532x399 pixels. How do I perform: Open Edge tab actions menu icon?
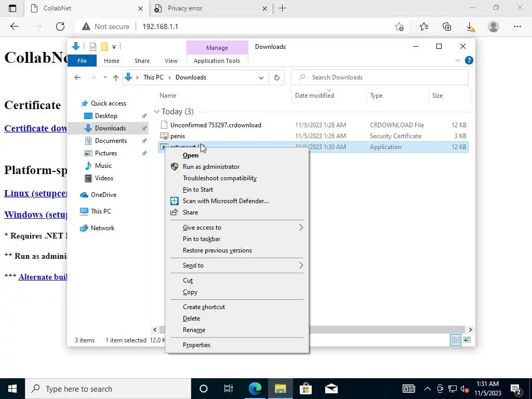point(12,8)
